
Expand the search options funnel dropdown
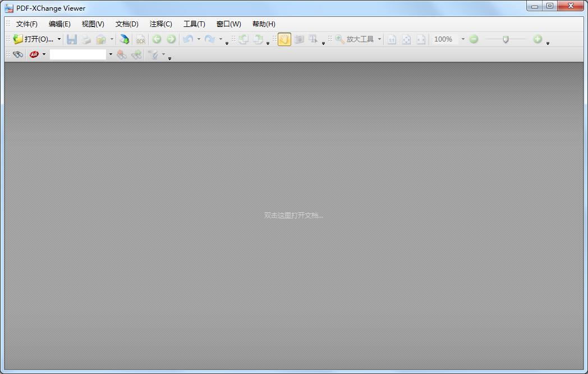[163, 54]
